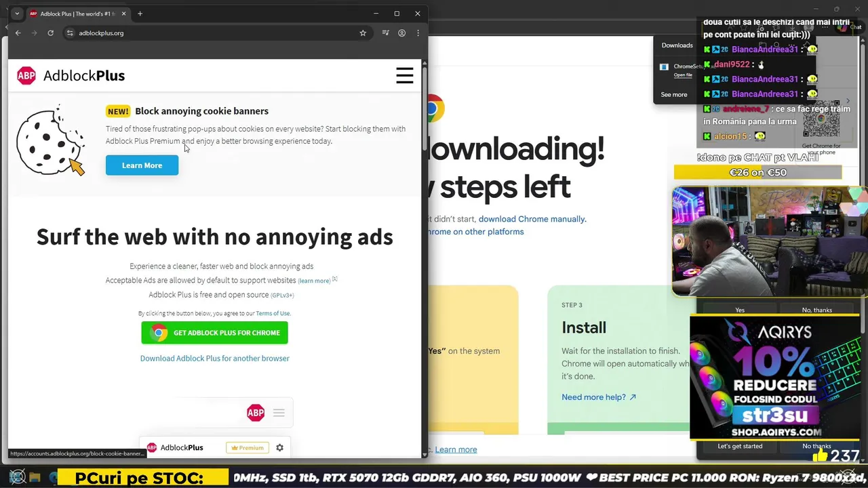
Task: Click the scroll down arrow of Adblock Plus page
Action: click(x=425, y=454)
